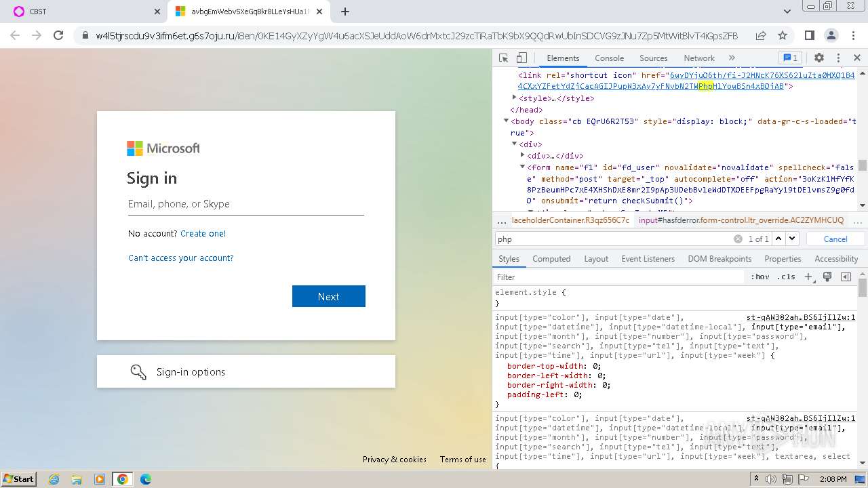View site information lock icon
The image size is (868, 488).
click(85, 35)
